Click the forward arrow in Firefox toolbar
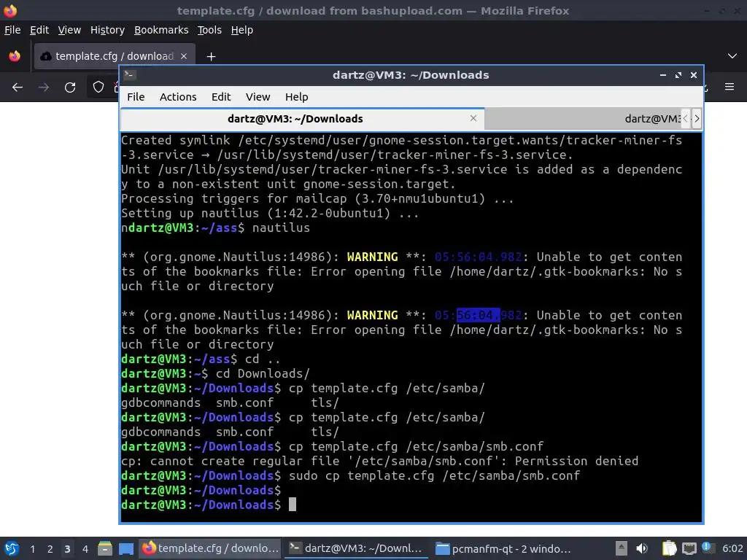 (44, 87)
